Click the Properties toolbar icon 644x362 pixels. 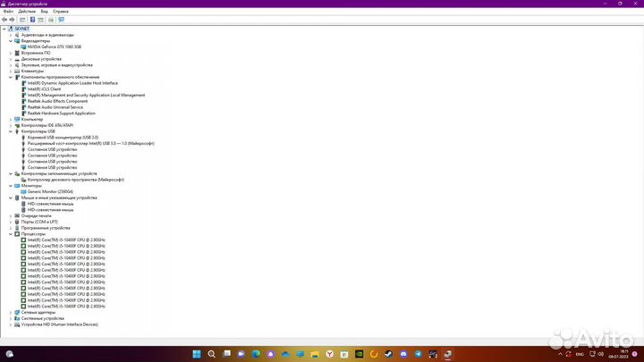pos(23,19)
